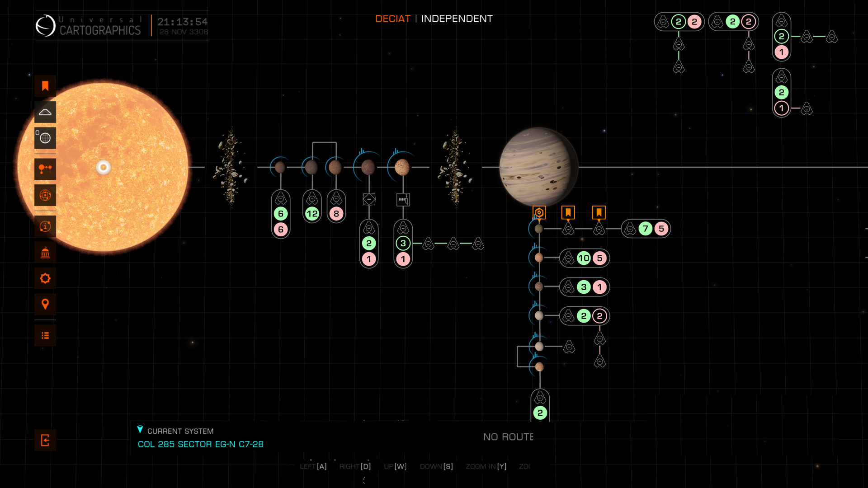Expand the 2 and 1 cluster under fourth planet
Viewport: 868px width, 488px height.
click(x=369, y=244)
